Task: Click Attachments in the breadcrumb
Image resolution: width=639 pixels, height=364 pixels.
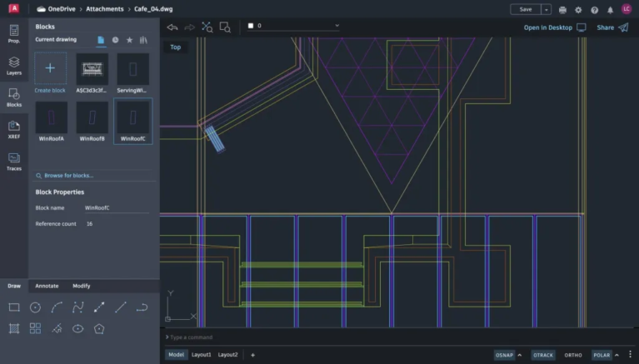Action: [105, 9]
